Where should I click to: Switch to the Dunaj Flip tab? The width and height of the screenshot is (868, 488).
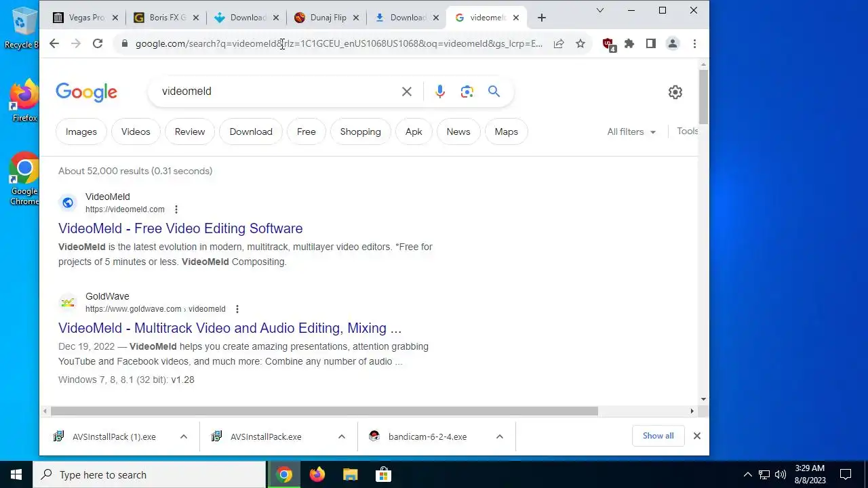[x=326, y=18]
